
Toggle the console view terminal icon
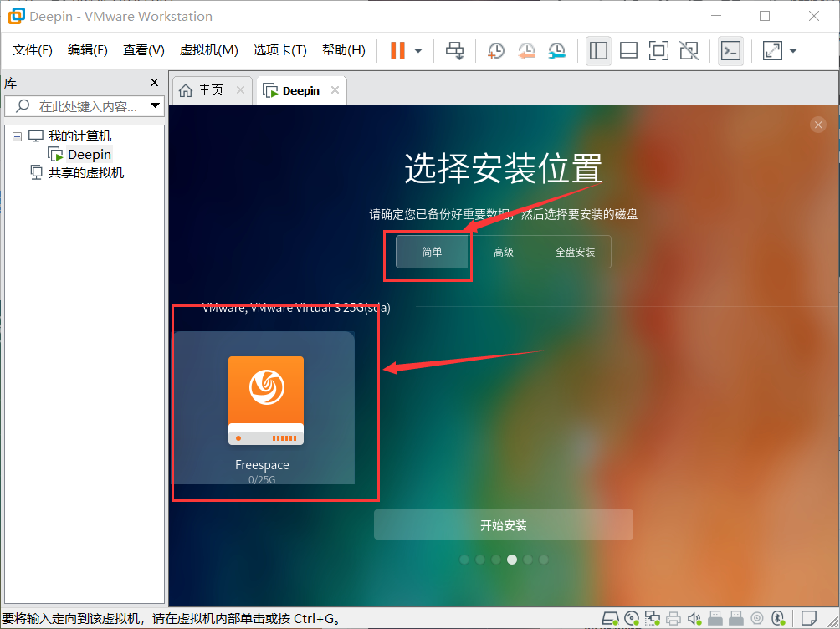point(730,51)
